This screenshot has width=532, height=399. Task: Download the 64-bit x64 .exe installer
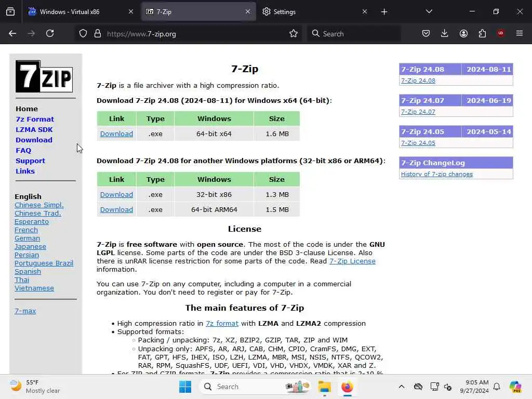(x=116, y=134)
